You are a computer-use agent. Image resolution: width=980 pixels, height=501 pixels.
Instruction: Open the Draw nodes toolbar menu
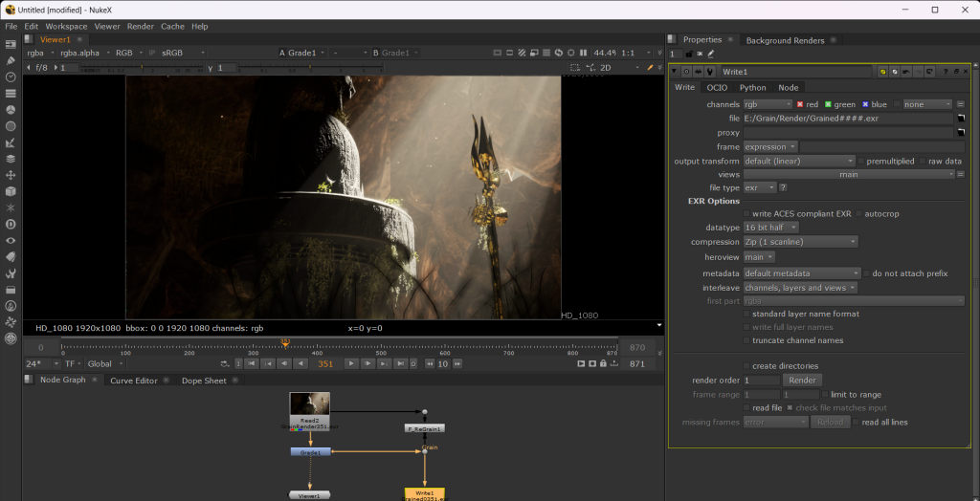coord(10,60)
